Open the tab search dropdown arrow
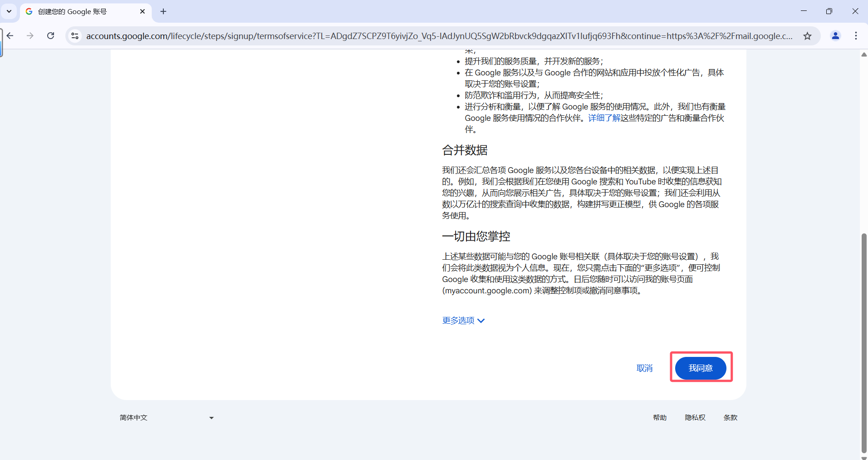Image resolution: width=868 pixels, height=460 pixels. coord(9,11)
